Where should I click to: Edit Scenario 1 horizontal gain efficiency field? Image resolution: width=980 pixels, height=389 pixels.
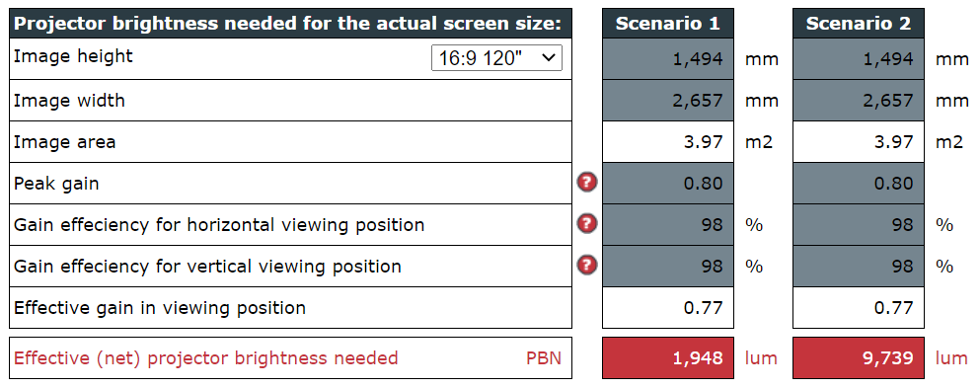(x=668, y=224)
